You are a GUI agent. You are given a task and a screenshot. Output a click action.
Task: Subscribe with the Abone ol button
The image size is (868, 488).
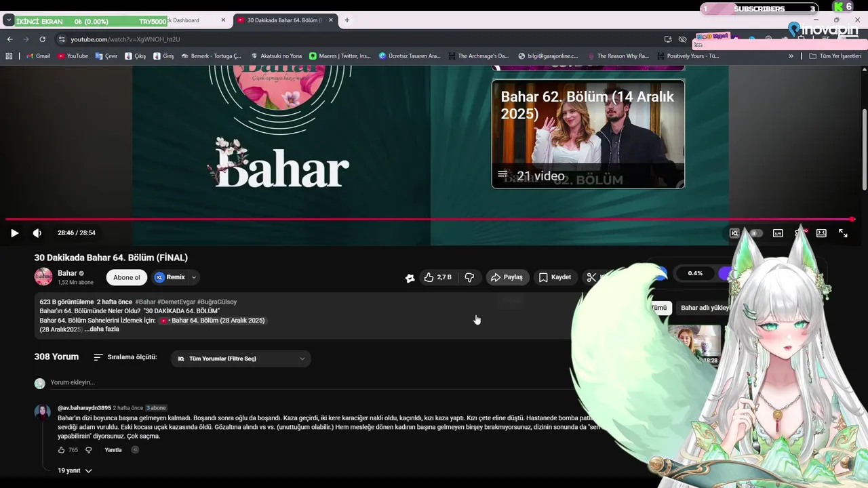(127, 277)
